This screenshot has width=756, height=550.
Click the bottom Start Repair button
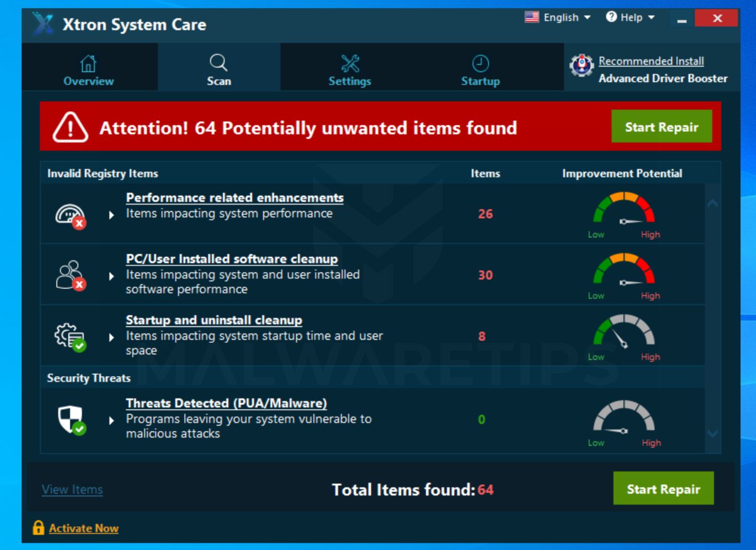663,489
